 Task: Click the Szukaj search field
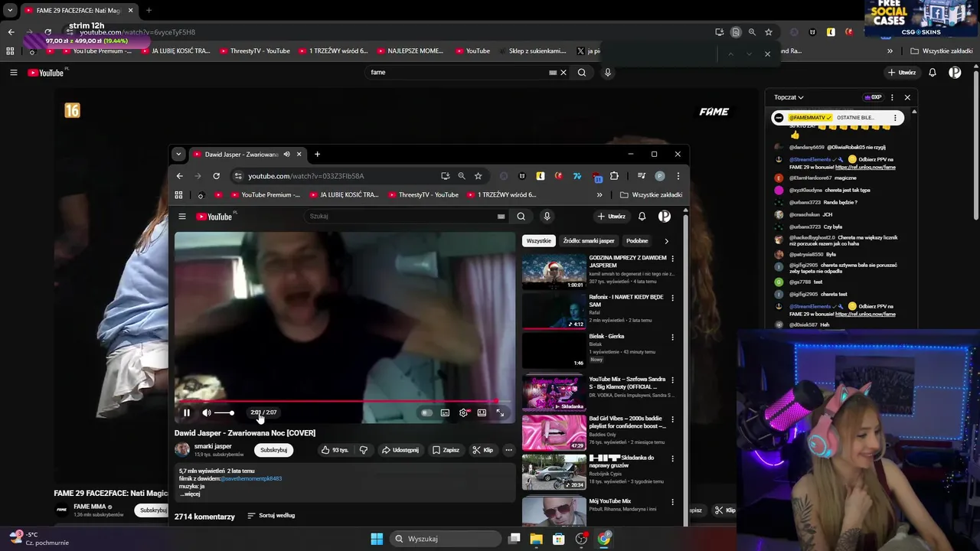click(x=400, y=217)
